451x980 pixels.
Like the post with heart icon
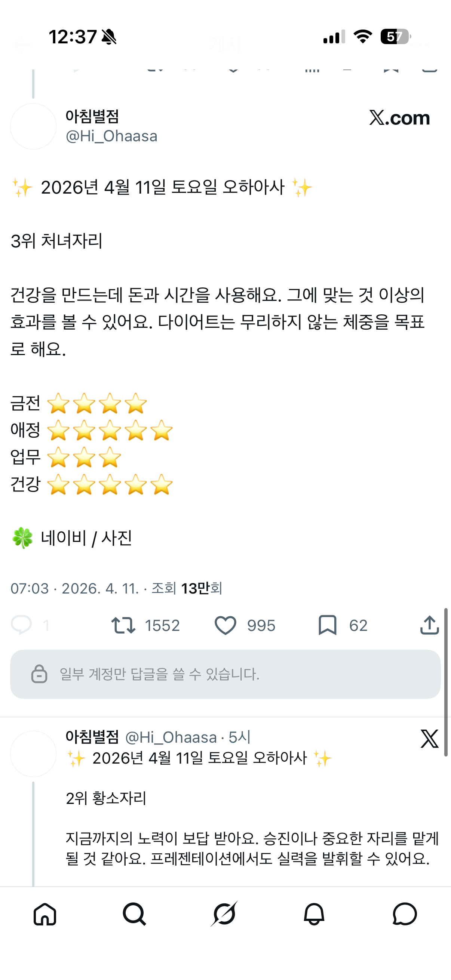coord(225,625)
